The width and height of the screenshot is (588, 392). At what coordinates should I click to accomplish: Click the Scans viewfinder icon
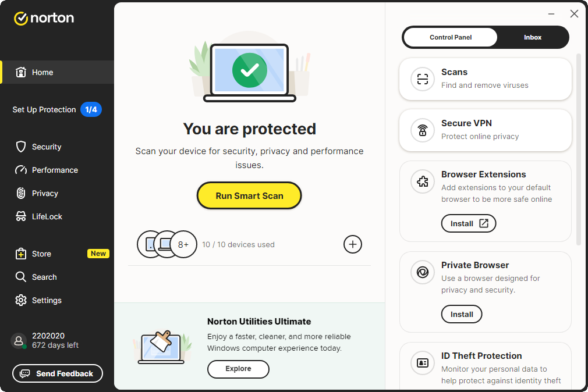(423, 79)
